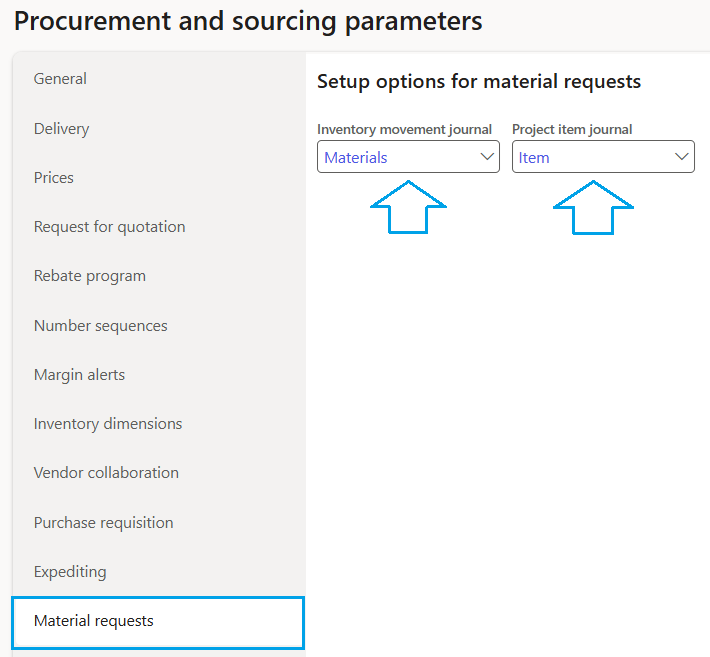Click the Inventory movement journal label

404,129
